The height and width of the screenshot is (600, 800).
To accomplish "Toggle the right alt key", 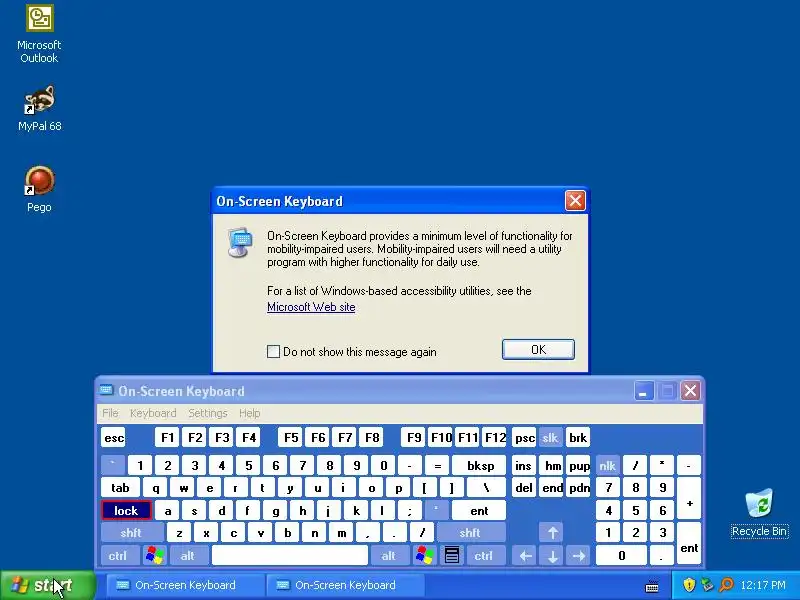I will [389, 555].
